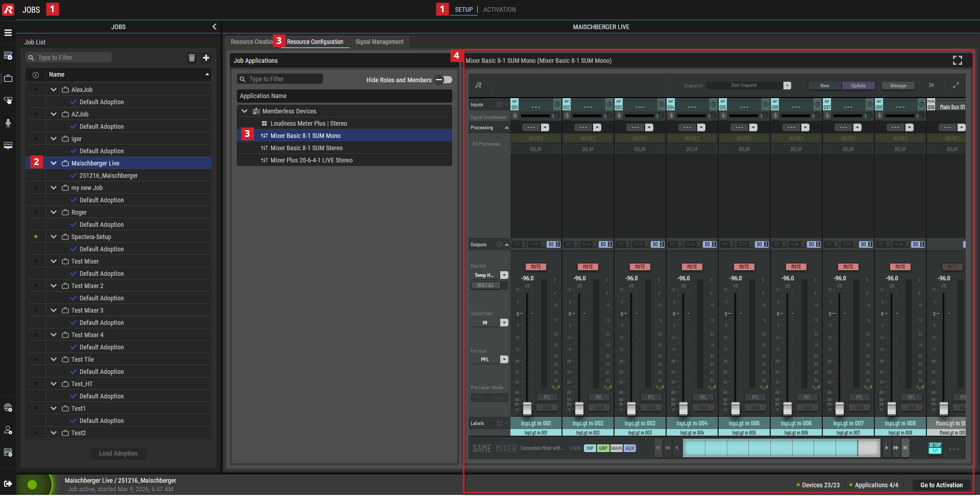Click the Go to Activation button

(941, 485)
